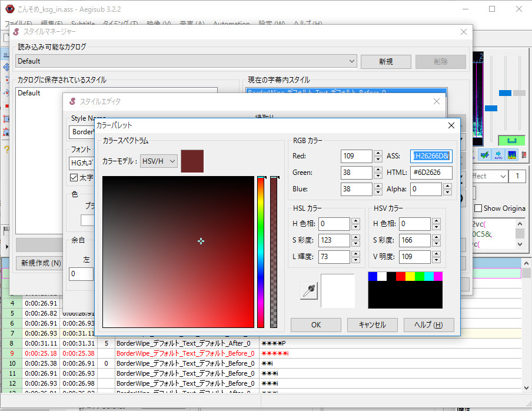Pick a screen color with the eyedropper
The image size is (532, 411).
pos(309,290)
